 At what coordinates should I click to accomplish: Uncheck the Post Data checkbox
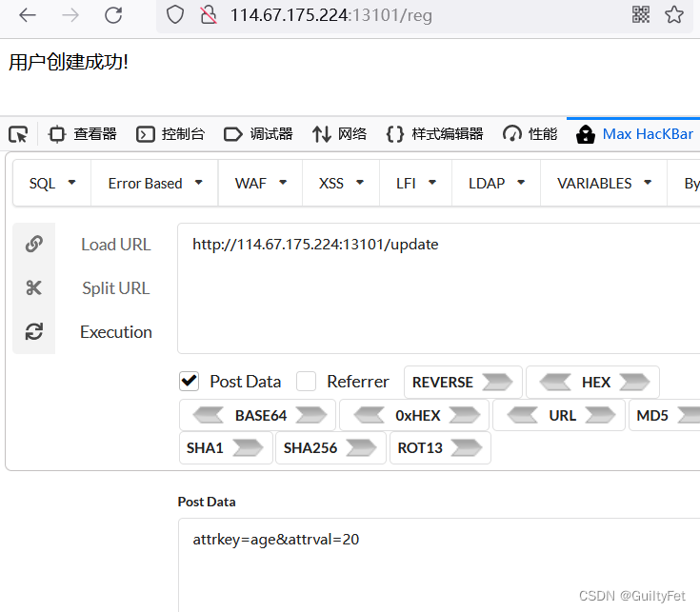(x=190, y=382)
